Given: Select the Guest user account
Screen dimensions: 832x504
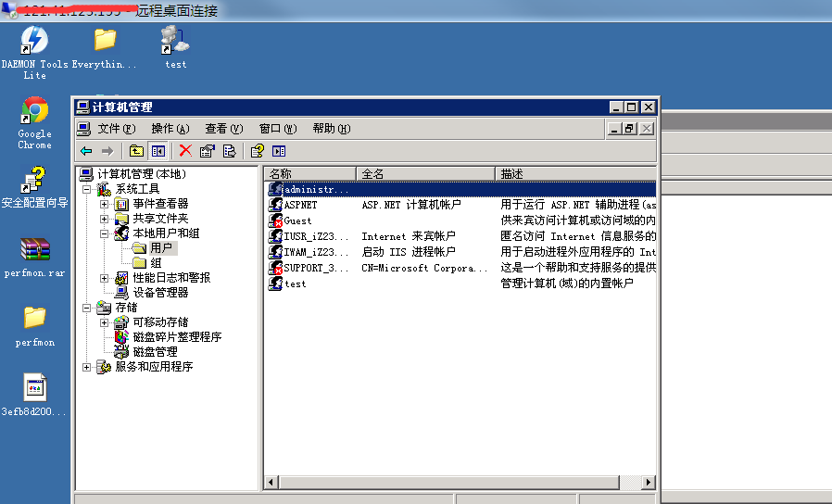Looking at the screenshot, I should click(297, 220).
